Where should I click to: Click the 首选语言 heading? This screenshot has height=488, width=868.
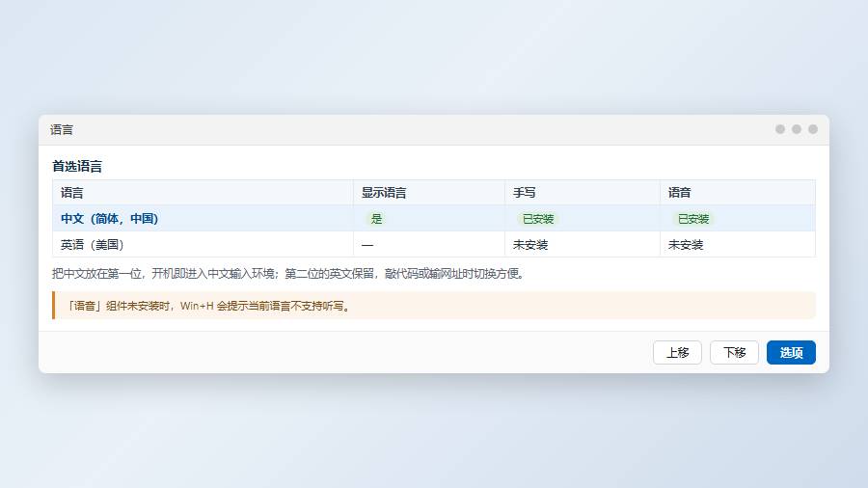tap(77, 166)
